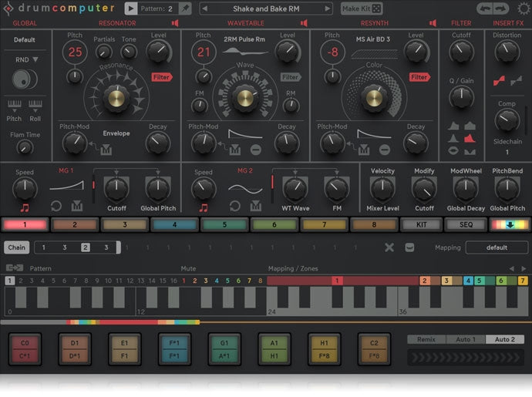Click the Roll keyboard icon in Global
Image resolution: width=532 pixels, height=397 pixels.
pyautogui.click(x=35, y=106)
